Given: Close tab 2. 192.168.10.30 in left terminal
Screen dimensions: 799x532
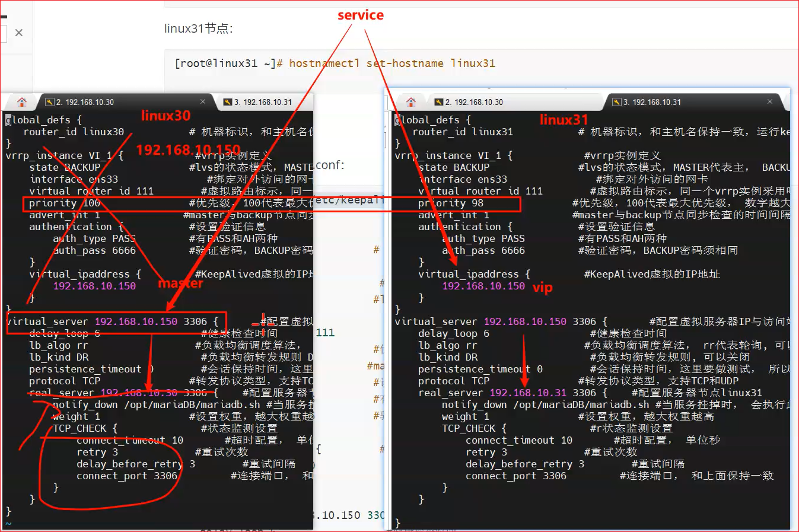Looking at the screenshot, I should click(x=202, y=102).
